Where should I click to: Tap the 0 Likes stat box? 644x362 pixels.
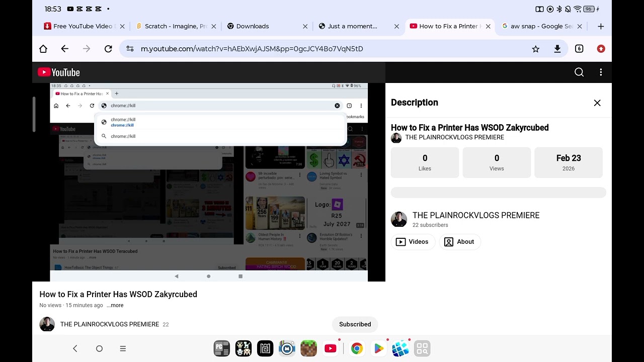pos(425,162)
